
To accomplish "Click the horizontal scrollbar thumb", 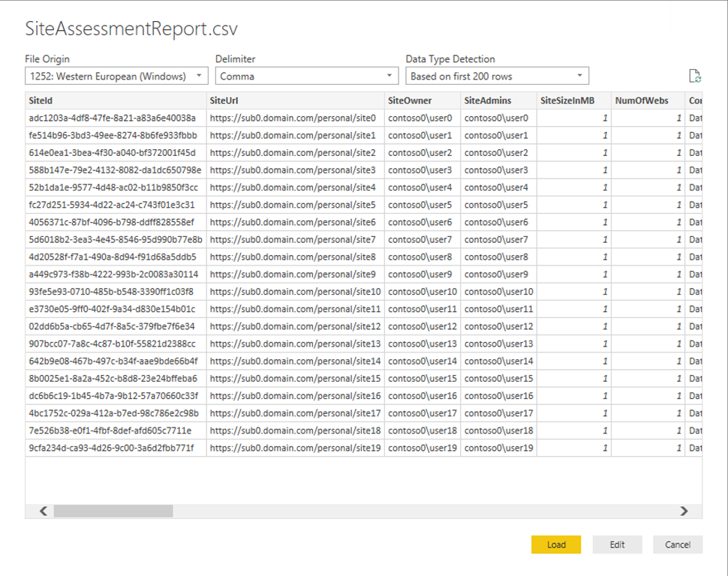I will [x=113, y=511].
